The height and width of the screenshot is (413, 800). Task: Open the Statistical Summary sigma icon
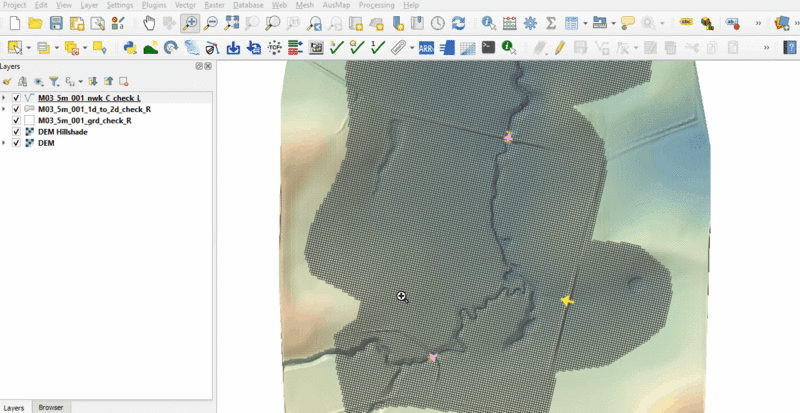point(549,22)
